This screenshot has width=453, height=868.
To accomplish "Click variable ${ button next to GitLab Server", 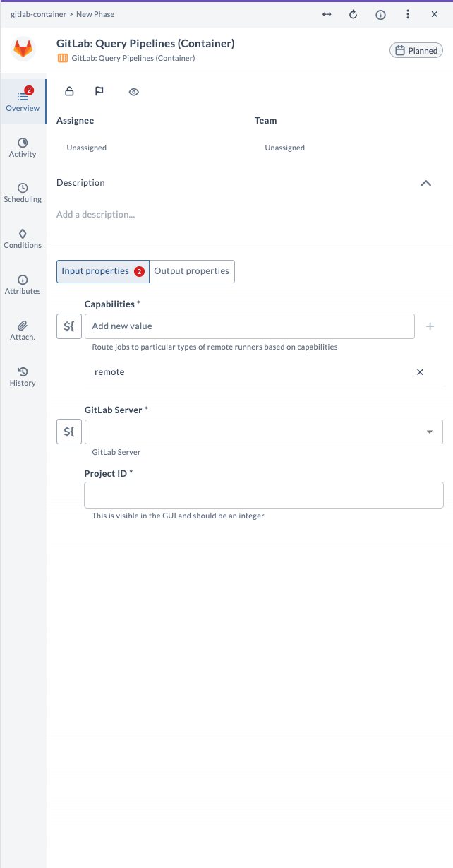I will click(69, 432).
